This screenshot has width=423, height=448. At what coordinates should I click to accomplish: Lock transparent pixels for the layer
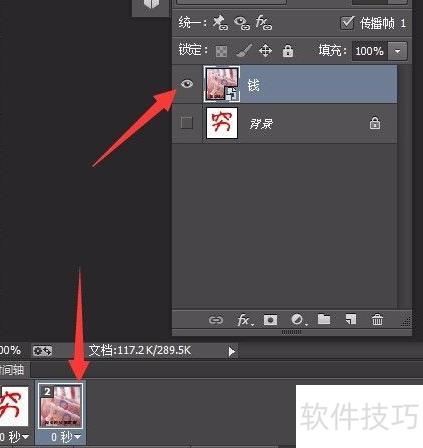pos(221,51)
